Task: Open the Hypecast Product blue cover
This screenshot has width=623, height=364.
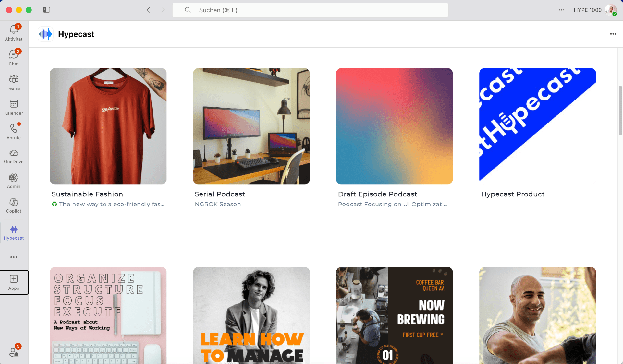Action: coord(537,126)
